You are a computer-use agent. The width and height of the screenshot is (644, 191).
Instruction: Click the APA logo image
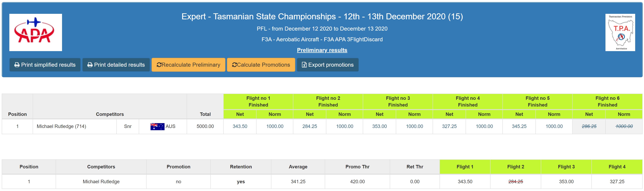[36, 32]
